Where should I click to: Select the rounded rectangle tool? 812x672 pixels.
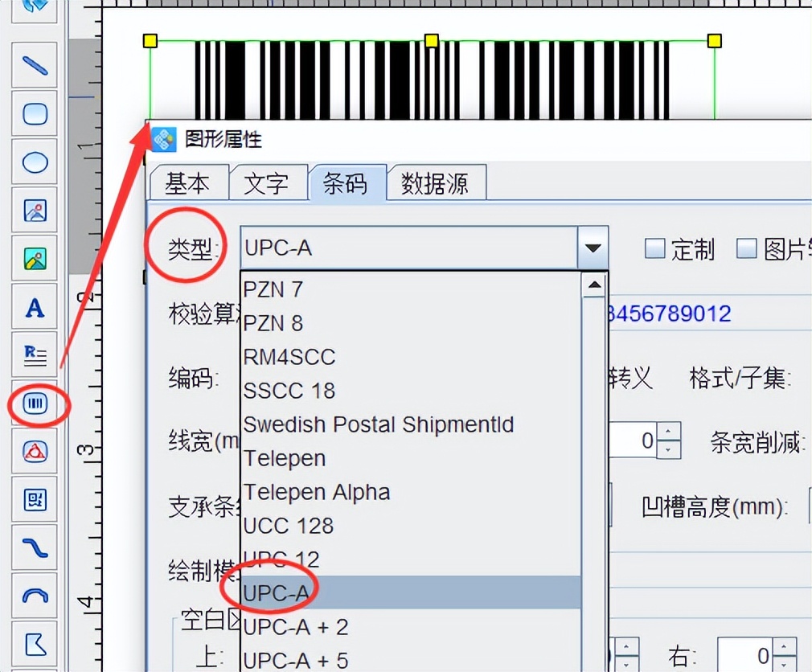point(35,114)
